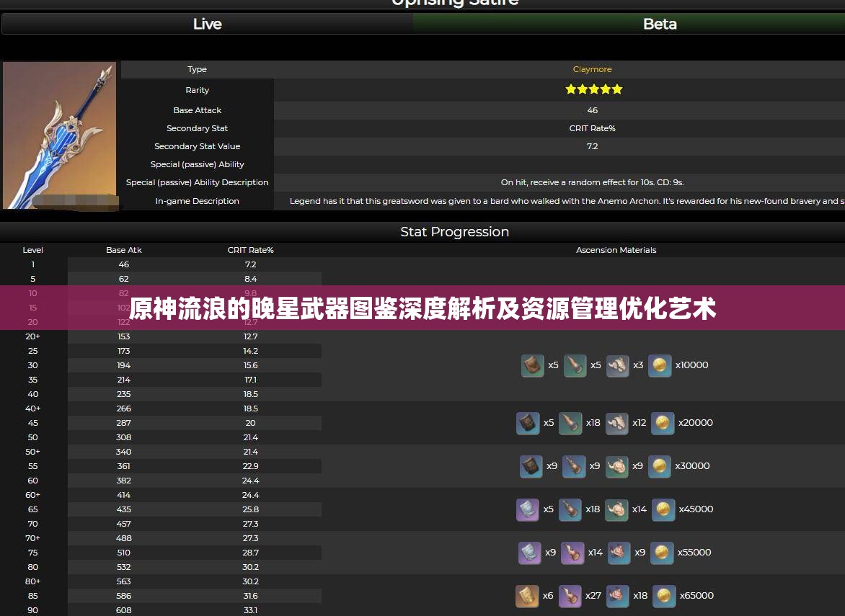This screenshot has height=616, width=845.
Task: Click base attack value 563
Action: point(124,581)
